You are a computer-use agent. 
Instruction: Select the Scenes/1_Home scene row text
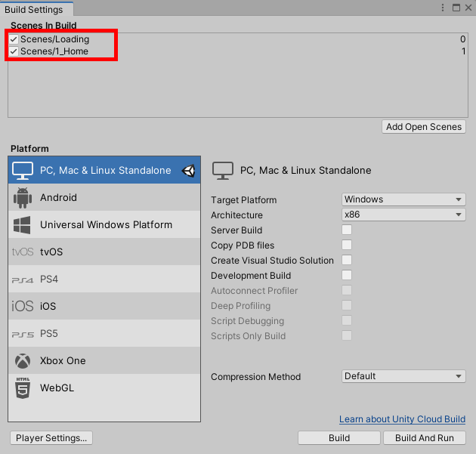54,51
